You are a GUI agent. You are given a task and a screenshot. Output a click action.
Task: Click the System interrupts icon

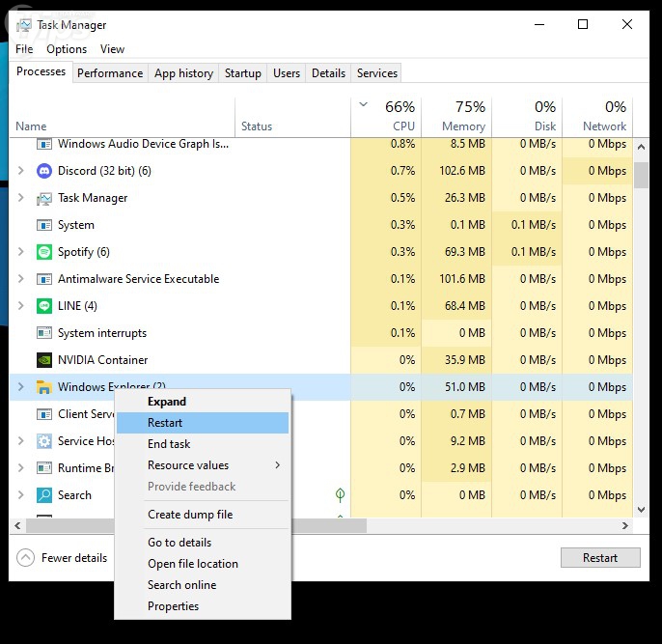click(44, 333)
